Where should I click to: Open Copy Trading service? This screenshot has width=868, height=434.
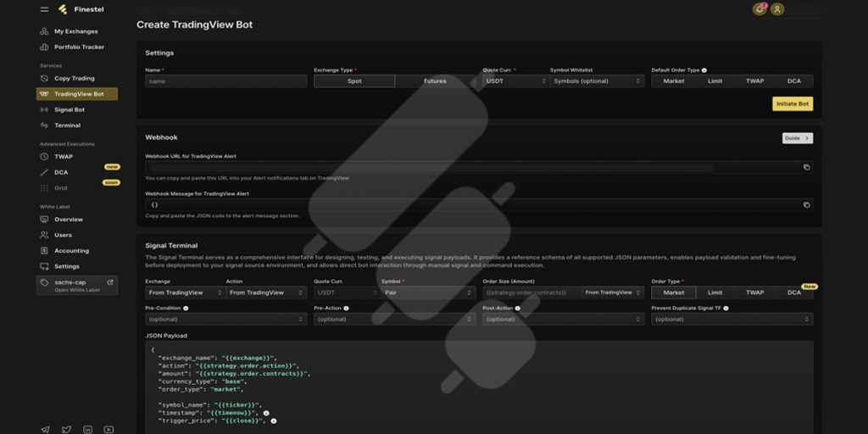76,79
